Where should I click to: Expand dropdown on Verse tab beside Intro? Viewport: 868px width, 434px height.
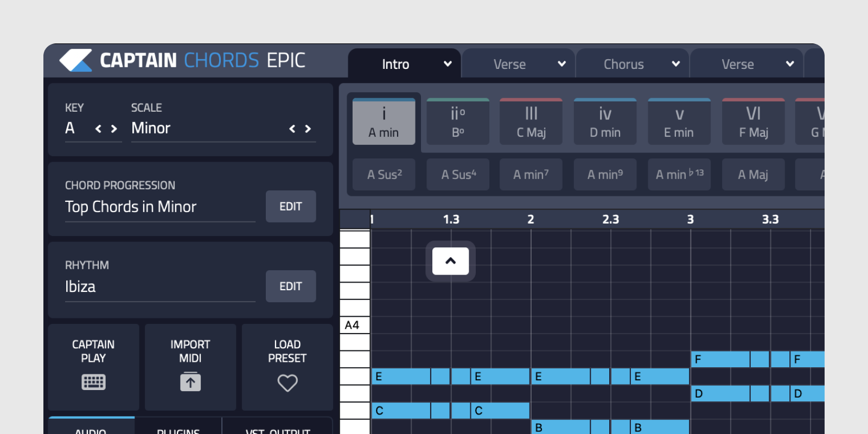[562, 64]
